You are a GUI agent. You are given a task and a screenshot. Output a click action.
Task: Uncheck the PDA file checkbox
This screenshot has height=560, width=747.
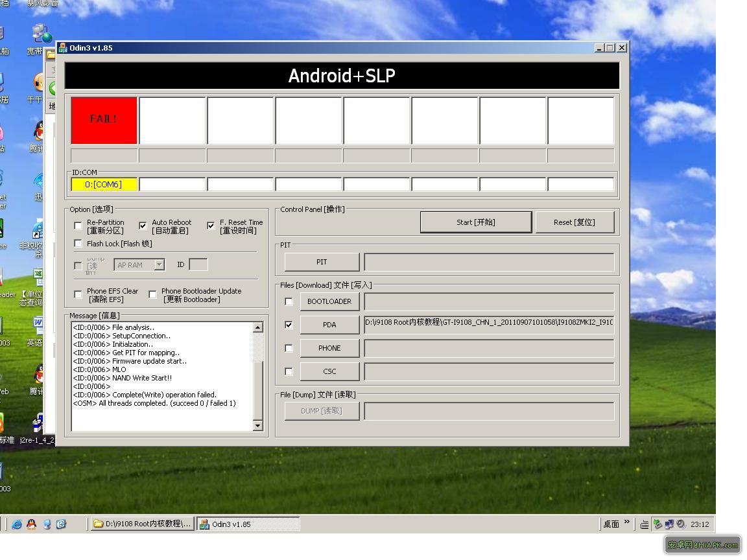click(289, 325)
